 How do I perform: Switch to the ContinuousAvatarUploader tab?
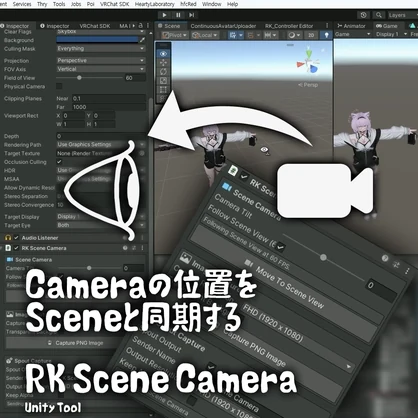(x=223, y=26)
